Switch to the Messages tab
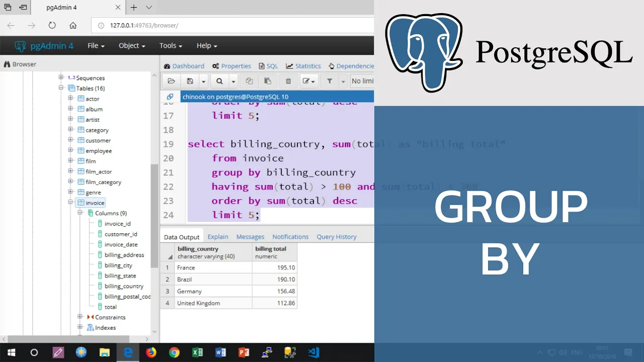Viewport: 644px width, 362px height. pos(250,237)
